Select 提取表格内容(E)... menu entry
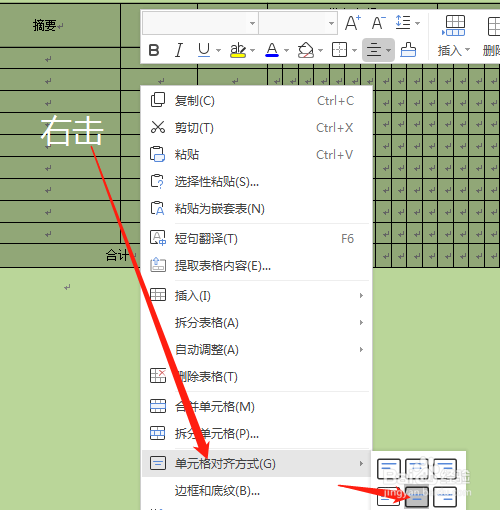 256,266
